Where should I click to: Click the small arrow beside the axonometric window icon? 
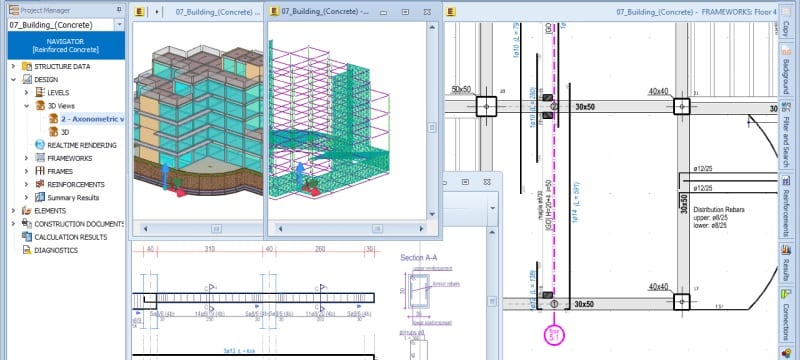pyautogui.click(x=157, y=11)
